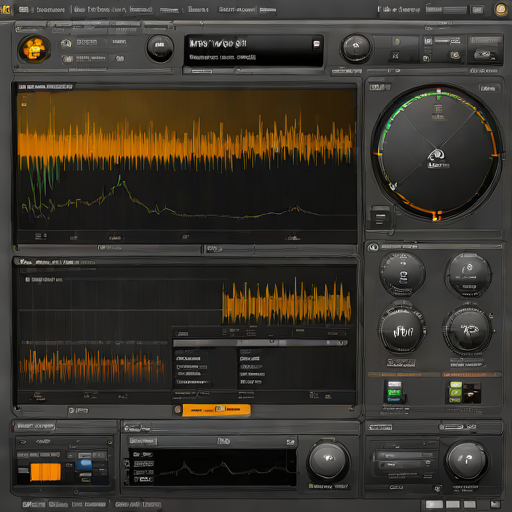Image resolution: width=512 pixels, height=512 pixels.
Task: Click the first light gray button at bottom-right
Action: click(434, 504)
